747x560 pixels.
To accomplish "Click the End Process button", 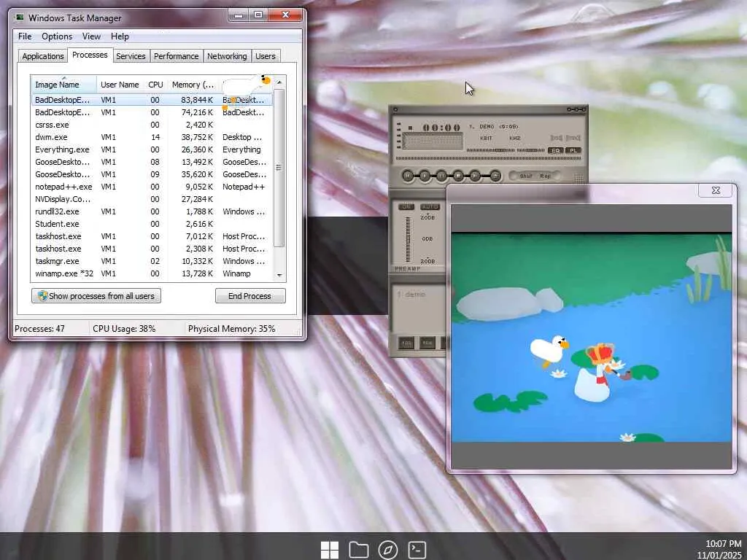I will pyautogui.click(x=250, y=296).
